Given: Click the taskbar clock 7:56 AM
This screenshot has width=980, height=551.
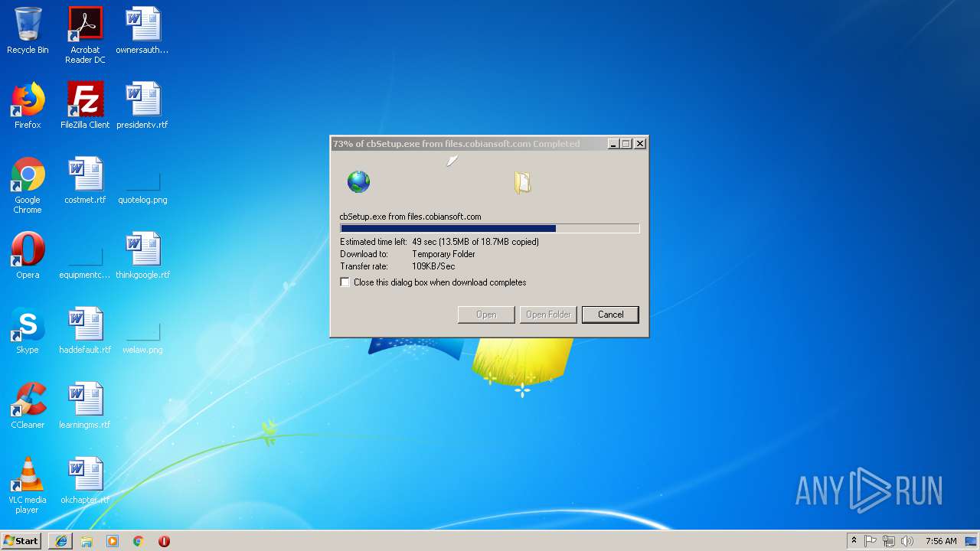Looking at the screenshot, I should coord(941,541).
